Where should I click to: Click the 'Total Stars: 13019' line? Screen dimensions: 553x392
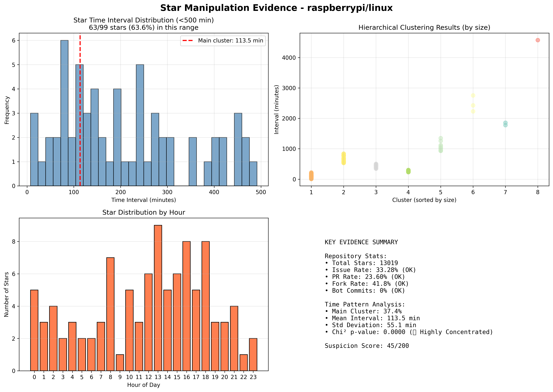[361, 263]
